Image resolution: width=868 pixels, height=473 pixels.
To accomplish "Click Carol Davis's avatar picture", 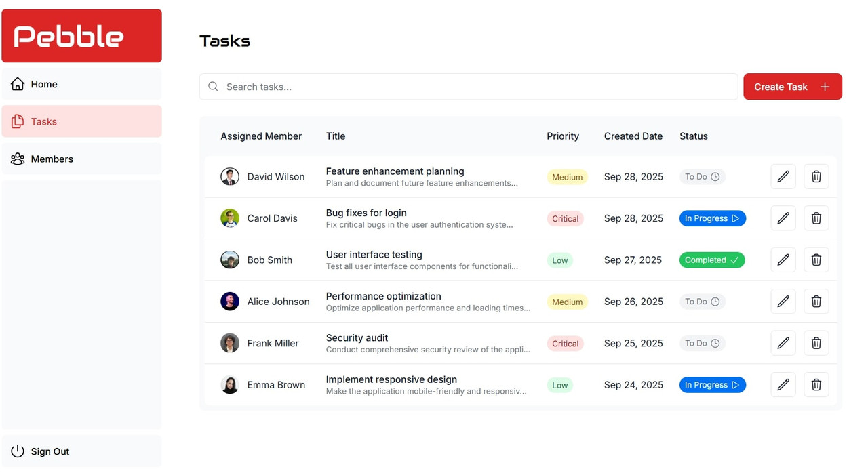I will click(230, 218).
